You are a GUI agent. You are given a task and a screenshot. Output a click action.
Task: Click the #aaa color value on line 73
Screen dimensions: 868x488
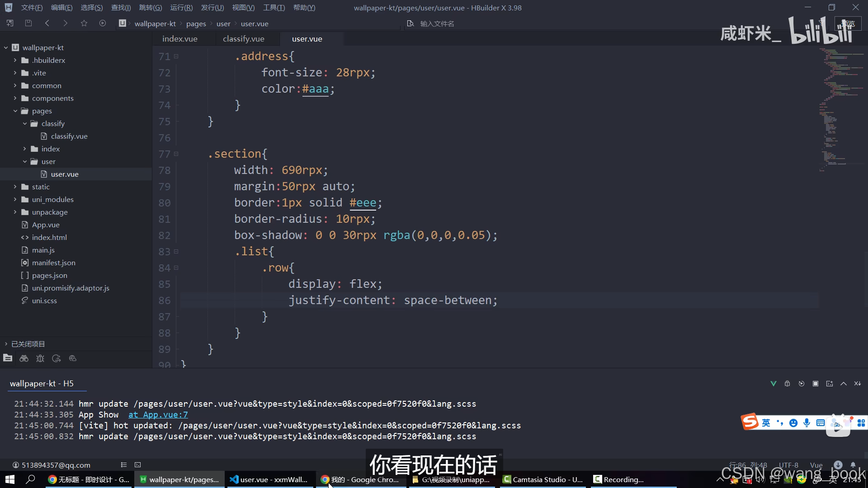316,89
